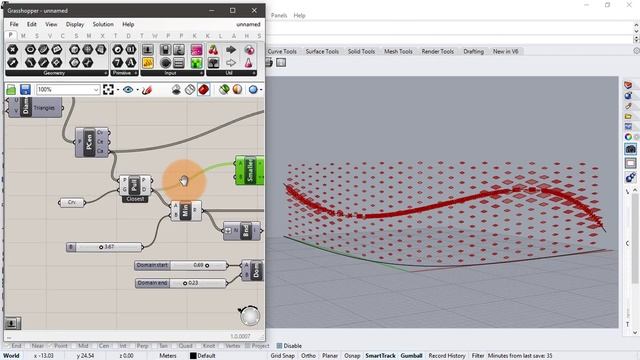640x360 pixels.
Task: Click the letter A text primitive icon
Action: point(131,62)
